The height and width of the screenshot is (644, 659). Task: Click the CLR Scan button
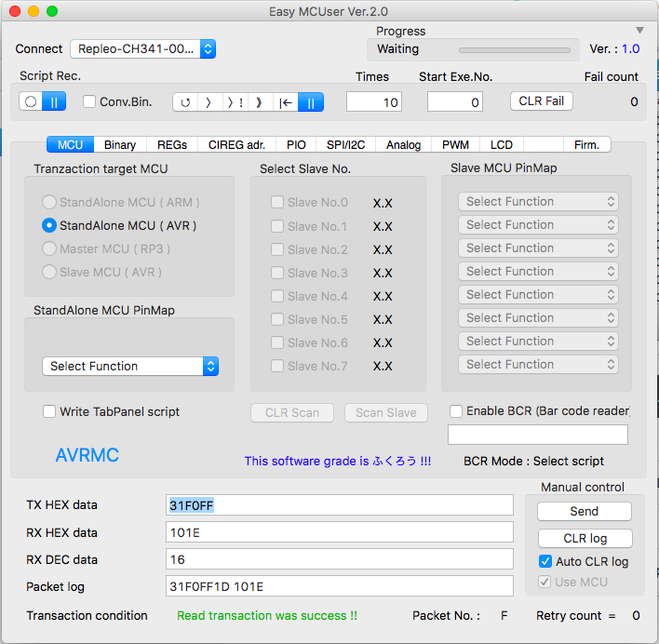click(292, 412)
